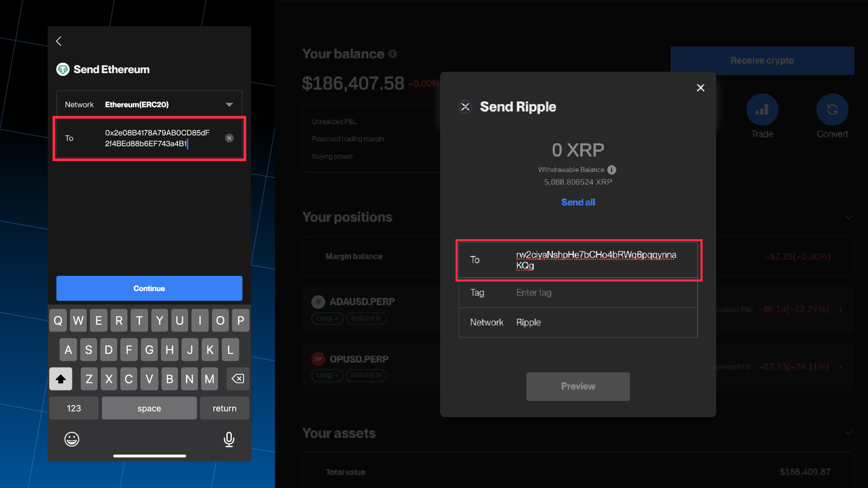Click the Trade chart icon

762,109
